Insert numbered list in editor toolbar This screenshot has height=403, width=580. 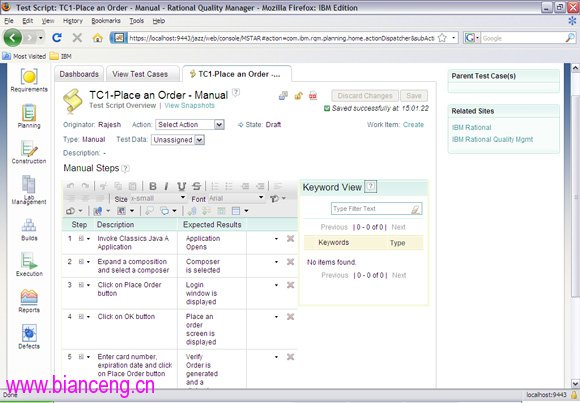(214, 186)
